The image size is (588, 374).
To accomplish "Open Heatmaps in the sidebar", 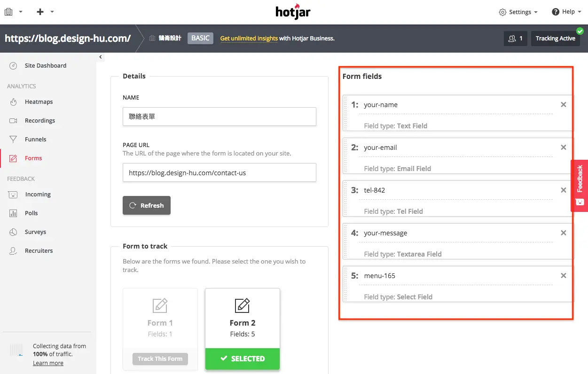I will point(39,102).
